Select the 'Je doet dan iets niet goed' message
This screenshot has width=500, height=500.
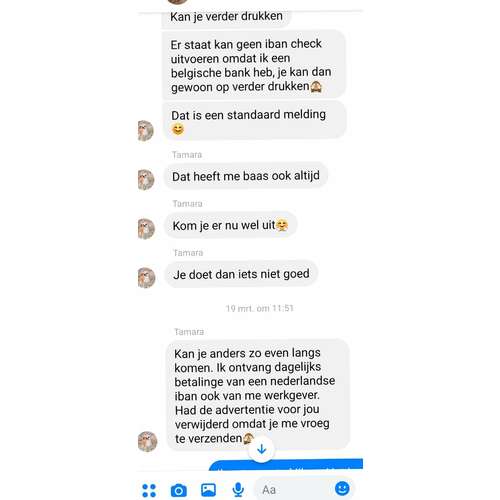tap(241, 274)
